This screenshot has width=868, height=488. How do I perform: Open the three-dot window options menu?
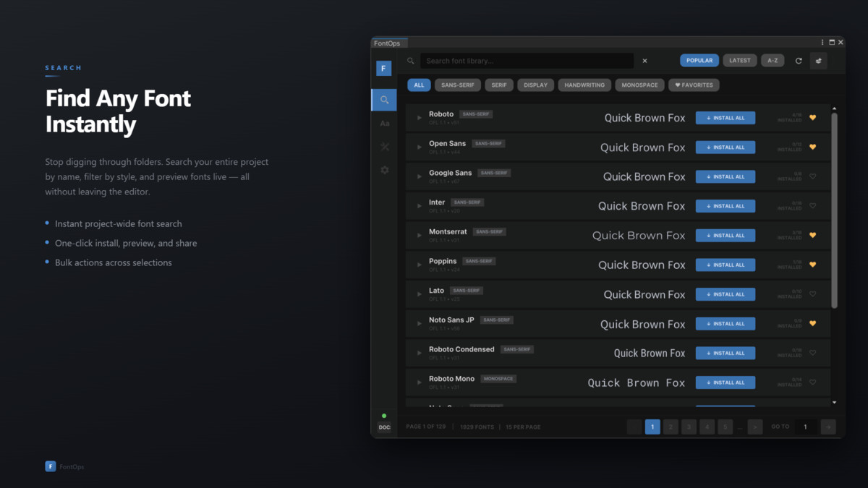coord(822,43)
